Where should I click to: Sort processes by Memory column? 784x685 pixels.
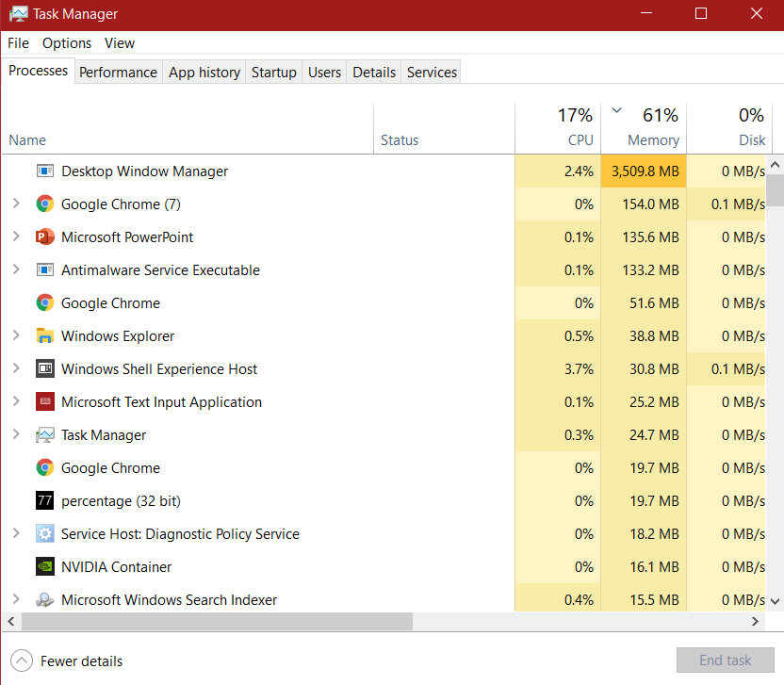point(644,128)
